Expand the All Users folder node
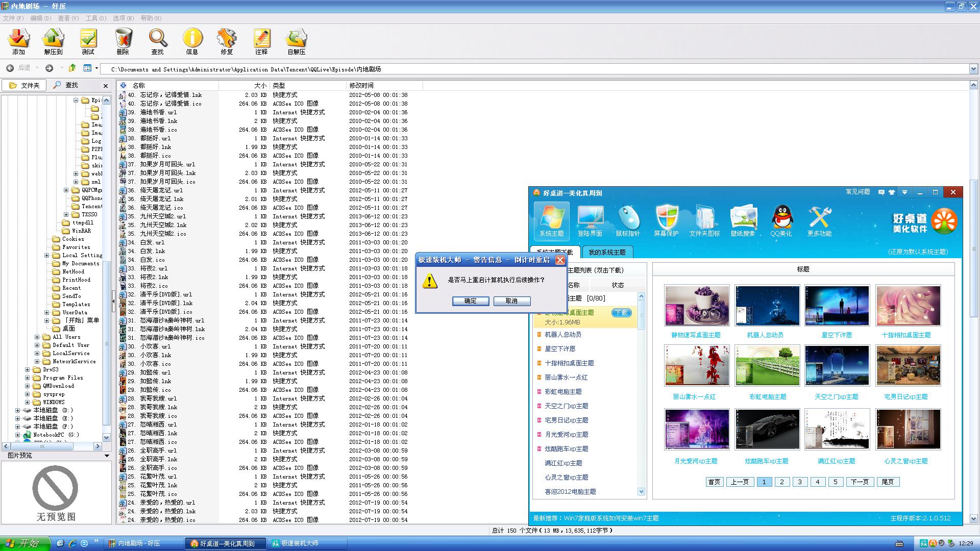The image size is (980, 551). pos(37,337)
